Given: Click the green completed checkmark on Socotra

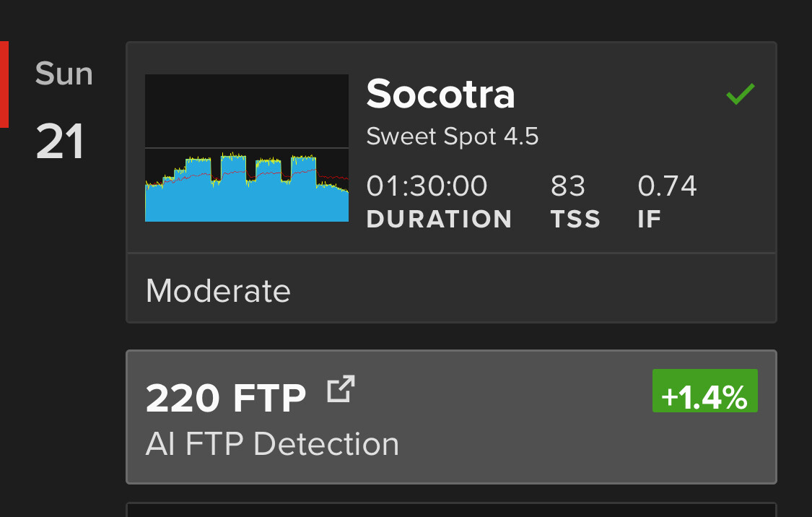Looking at the screenshot, I should click(x=741, y=94).
